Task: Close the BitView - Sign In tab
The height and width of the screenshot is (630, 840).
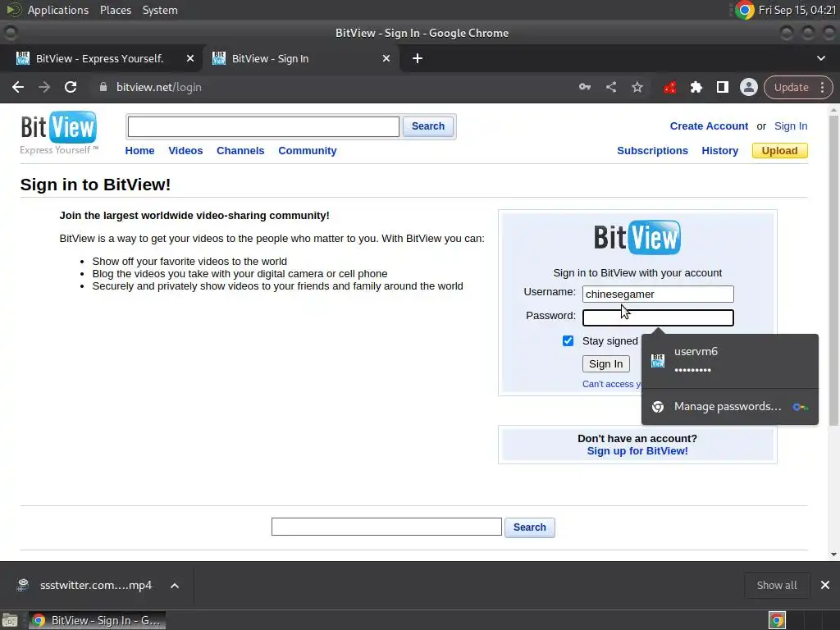Action: coord(386,58)
